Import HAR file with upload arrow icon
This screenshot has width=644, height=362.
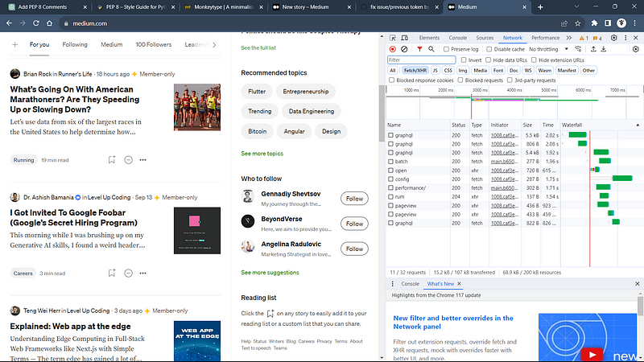tap(593, 49)
